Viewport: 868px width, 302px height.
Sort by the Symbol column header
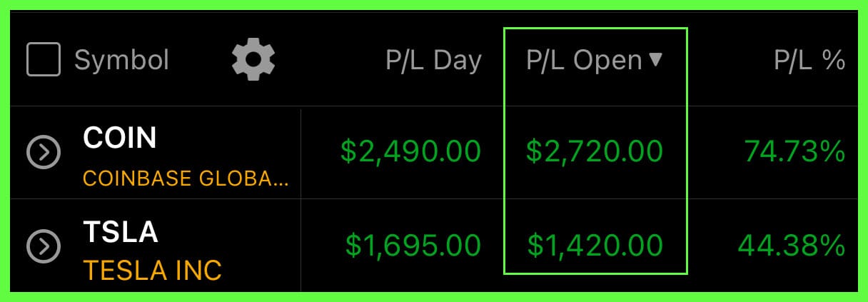point(121,60)
